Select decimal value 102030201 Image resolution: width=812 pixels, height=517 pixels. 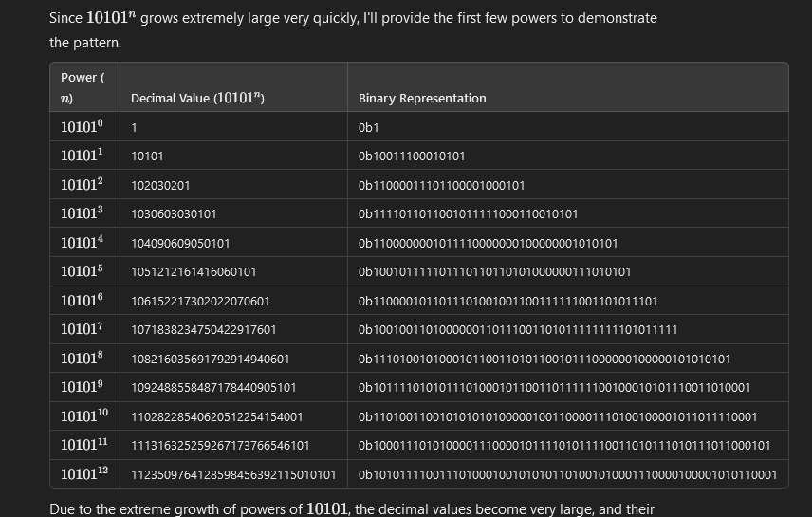pyautogui.click(x=160, y=186)
